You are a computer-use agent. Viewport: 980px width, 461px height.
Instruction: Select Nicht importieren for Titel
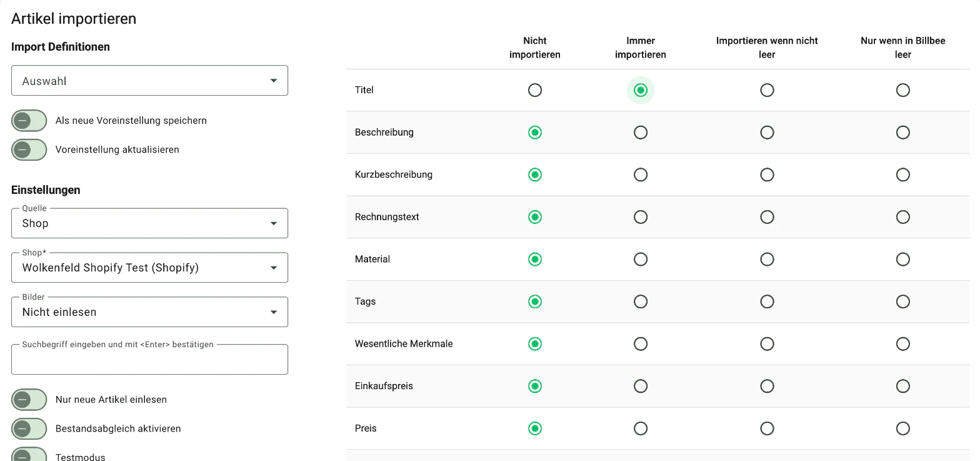(x=535, y=90)
